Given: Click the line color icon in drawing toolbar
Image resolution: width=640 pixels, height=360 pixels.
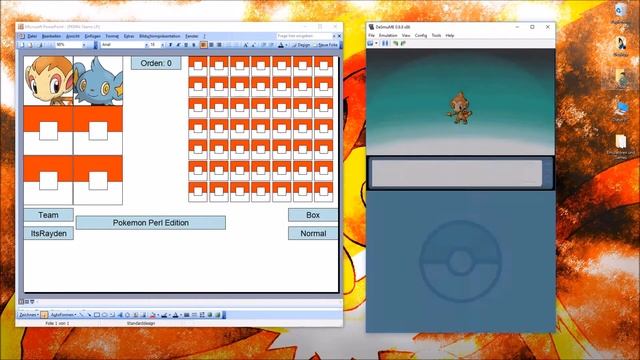Looking at the screenshot, I should [164, 315].
